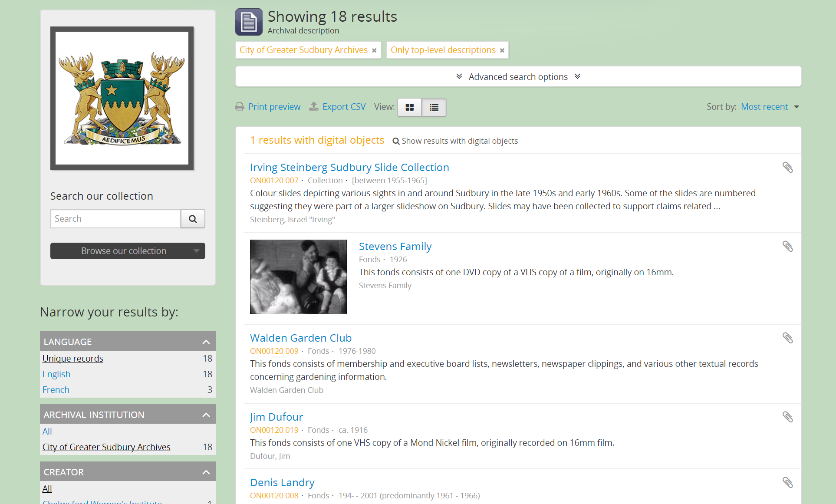Open Print preview

274,107
